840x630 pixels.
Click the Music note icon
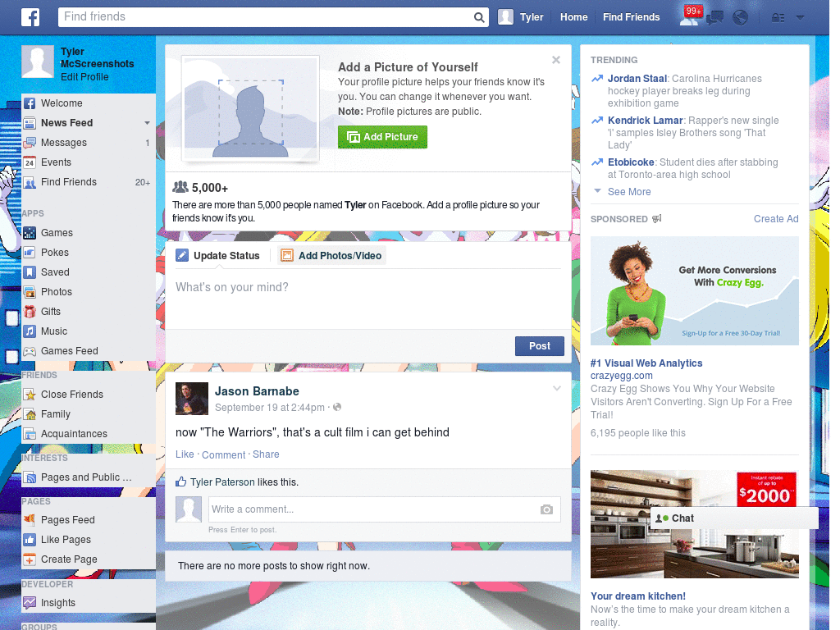click(x=30, y=331)
